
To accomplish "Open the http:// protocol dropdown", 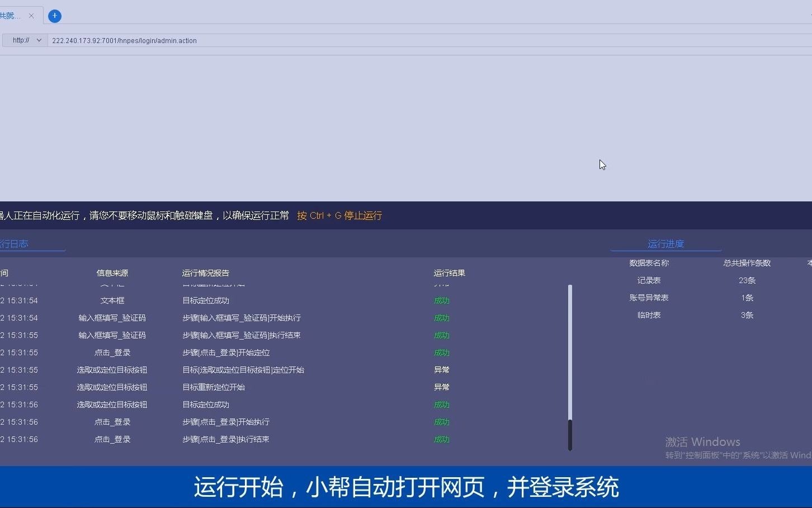I will point(25,40).
